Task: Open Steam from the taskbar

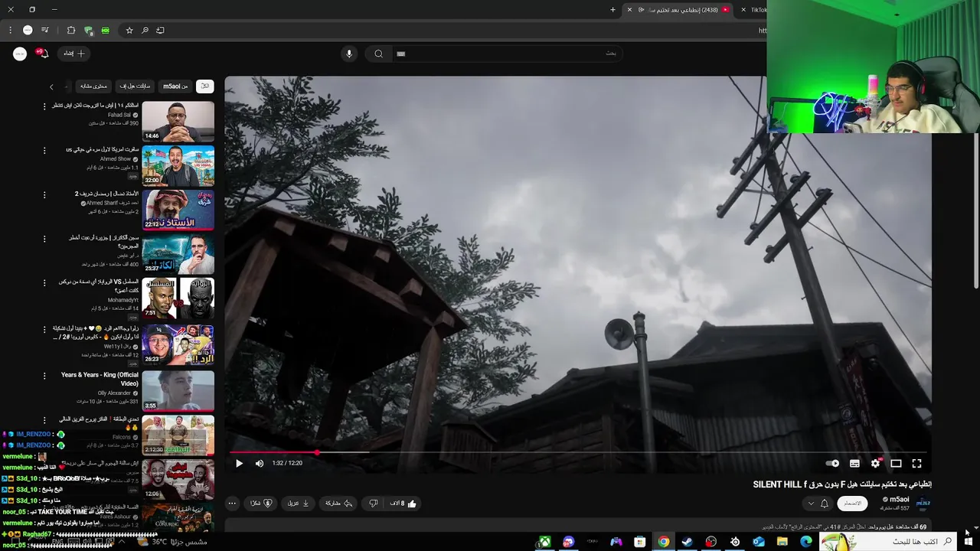Action: click(687, 542)
